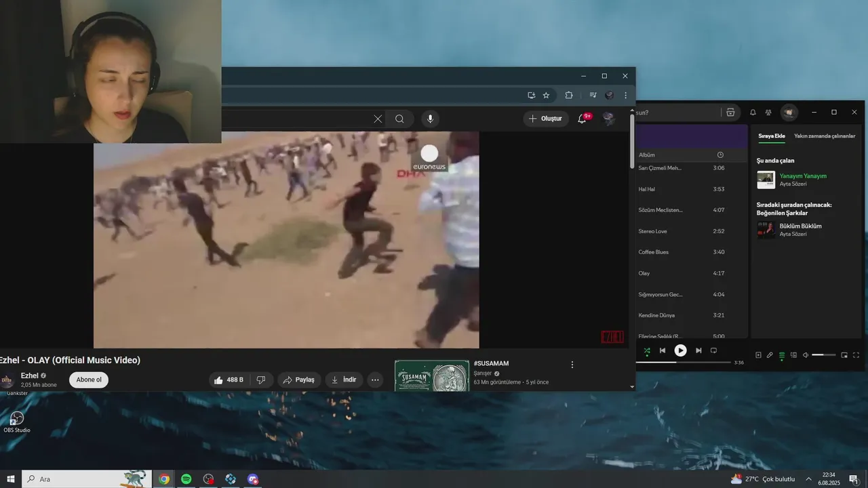Click the Ezhel channel avatar
The height and width of the screenshot is (488, 868).
click(7, 380)
